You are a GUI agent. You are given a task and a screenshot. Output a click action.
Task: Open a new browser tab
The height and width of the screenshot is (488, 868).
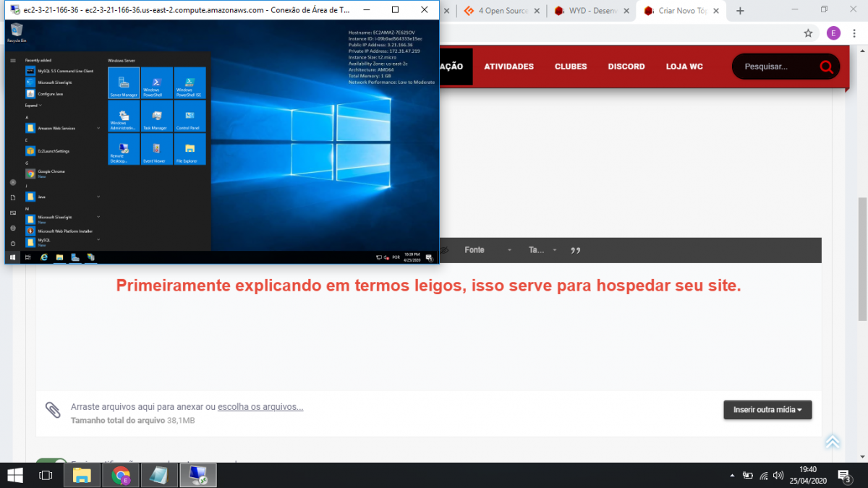(x=740, y=11)
